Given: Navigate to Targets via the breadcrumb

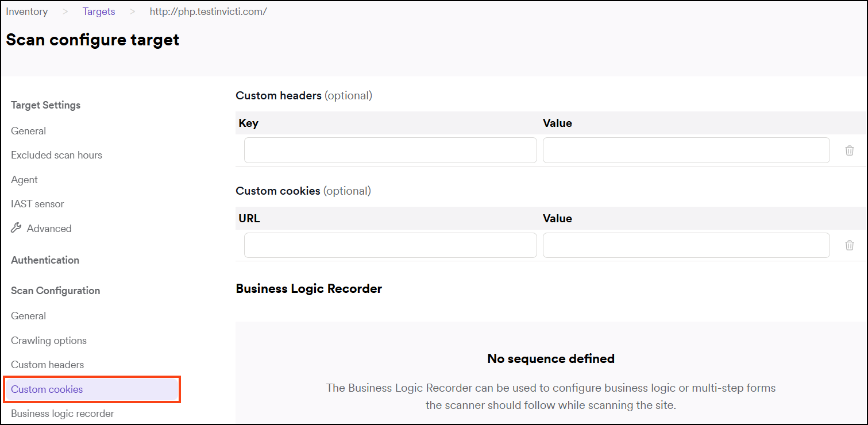Looking at the screenshot, I should [x=98, y=11].
